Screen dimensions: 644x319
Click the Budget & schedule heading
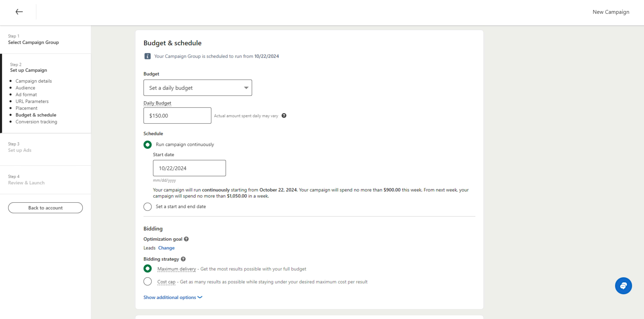pos(172,43)
